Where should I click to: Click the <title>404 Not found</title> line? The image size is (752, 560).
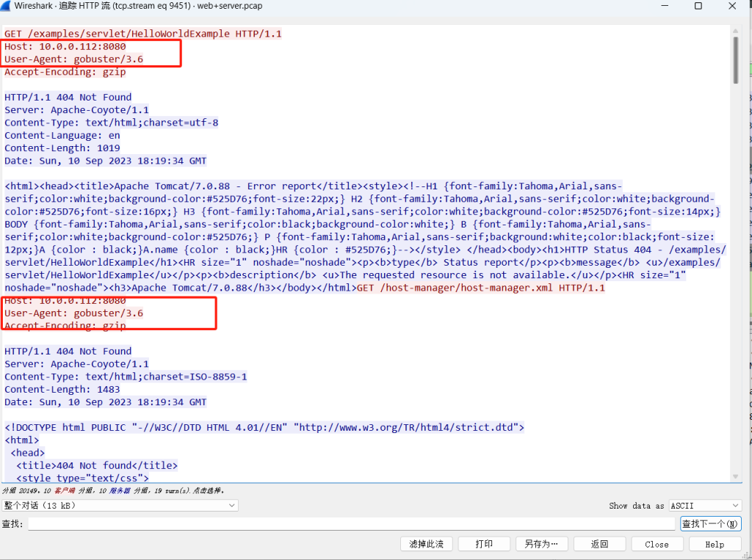coord(97,465)
